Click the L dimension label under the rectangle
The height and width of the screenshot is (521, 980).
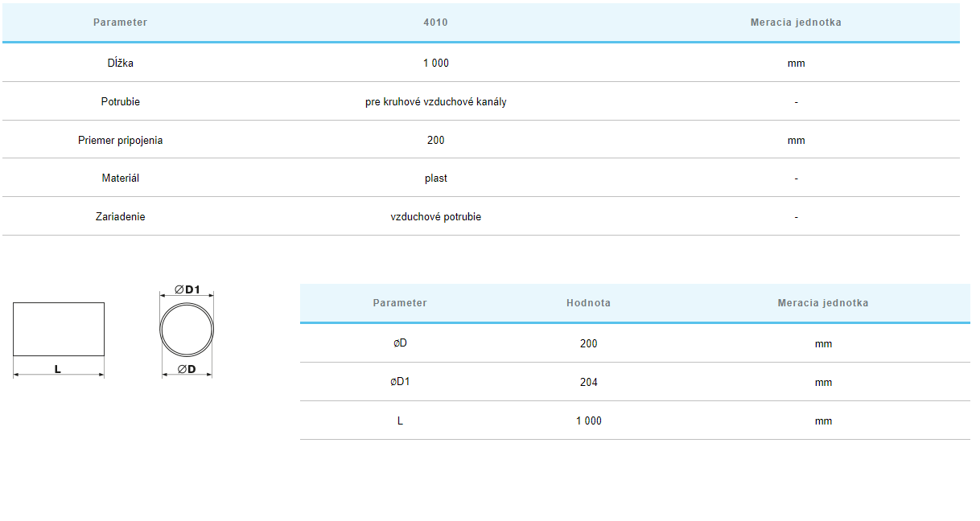58,369
